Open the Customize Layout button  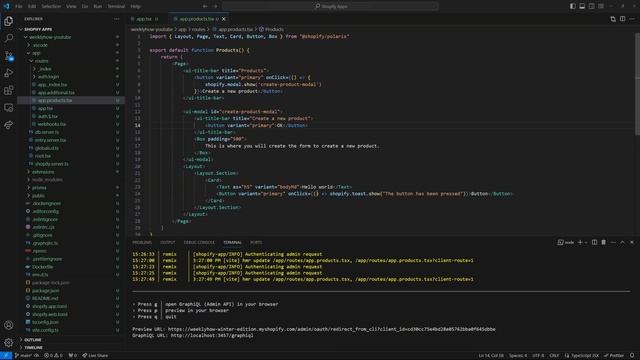(601, 6)
